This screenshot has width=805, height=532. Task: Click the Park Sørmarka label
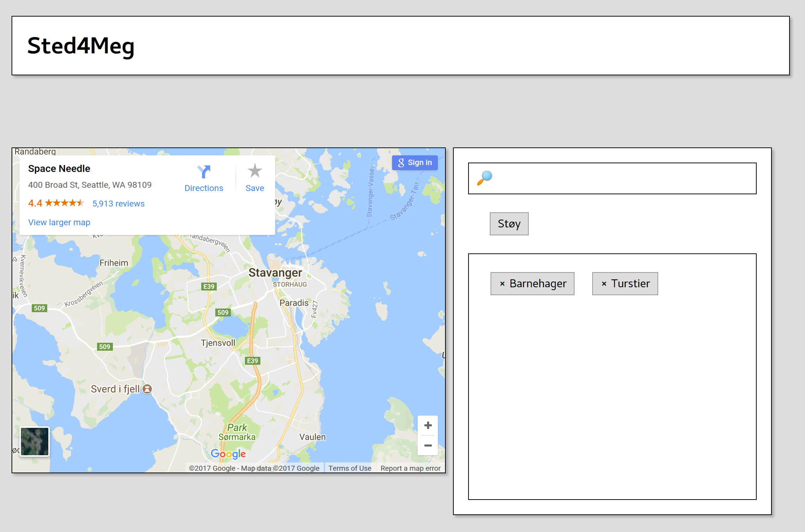point(237,432)
